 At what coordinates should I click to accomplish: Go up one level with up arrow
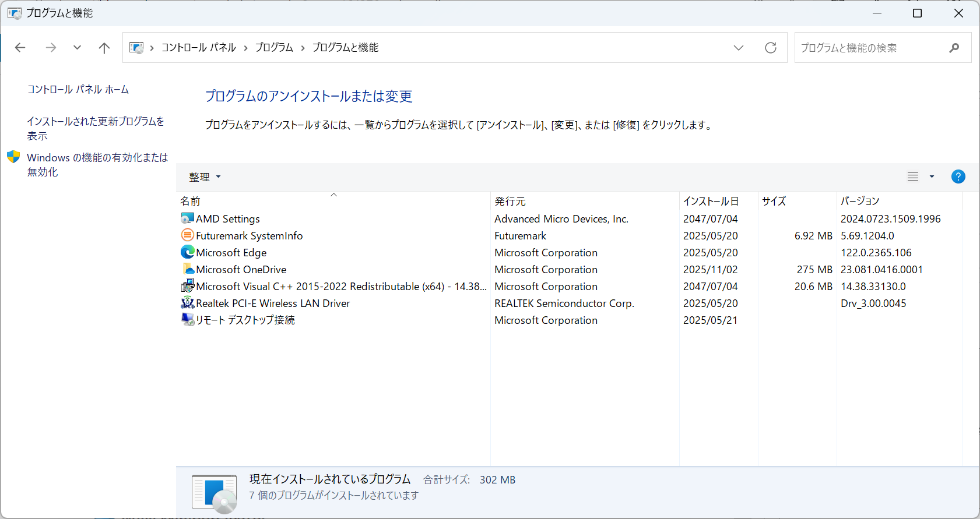[104, 48]
